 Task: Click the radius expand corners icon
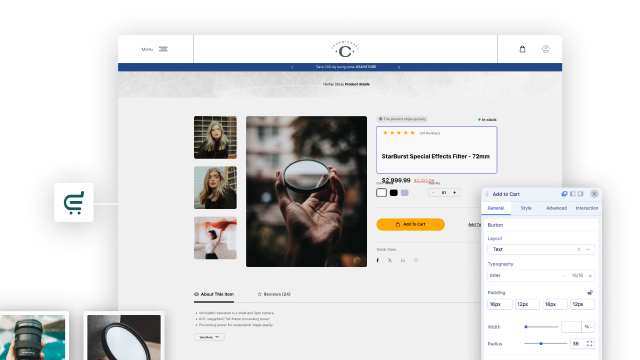pos(590,344)
